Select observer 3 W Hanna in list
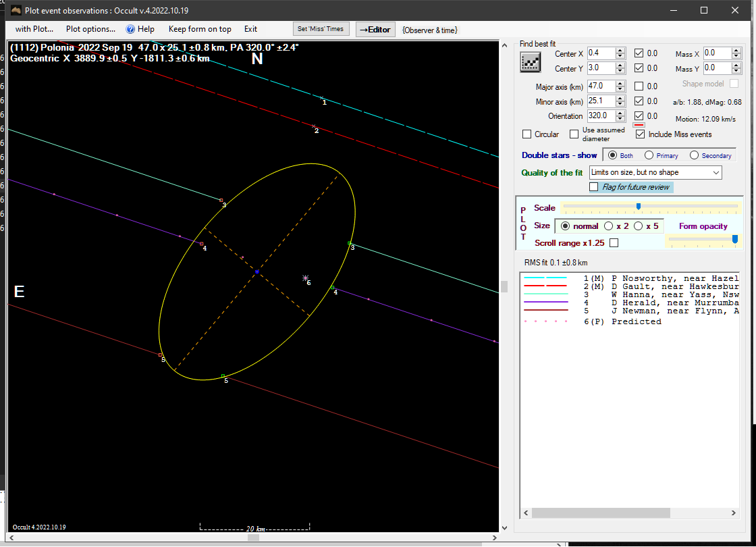The height and width of the screenshot is (547, 756). 630,294
